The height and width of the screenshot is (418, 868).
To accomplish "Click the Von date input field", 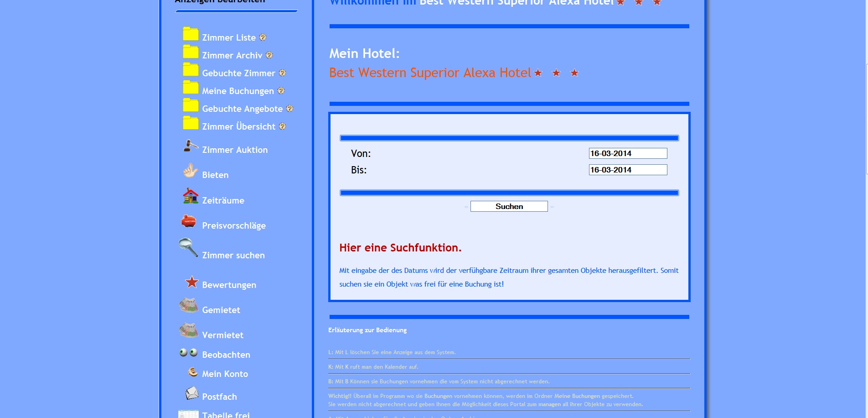I will (628, 153).
